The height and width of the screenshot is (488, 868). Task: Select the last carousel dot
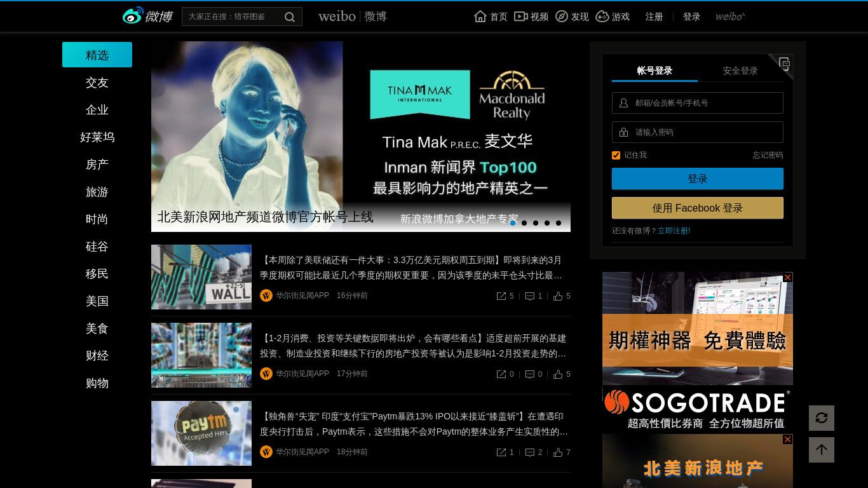coord(559,223)
